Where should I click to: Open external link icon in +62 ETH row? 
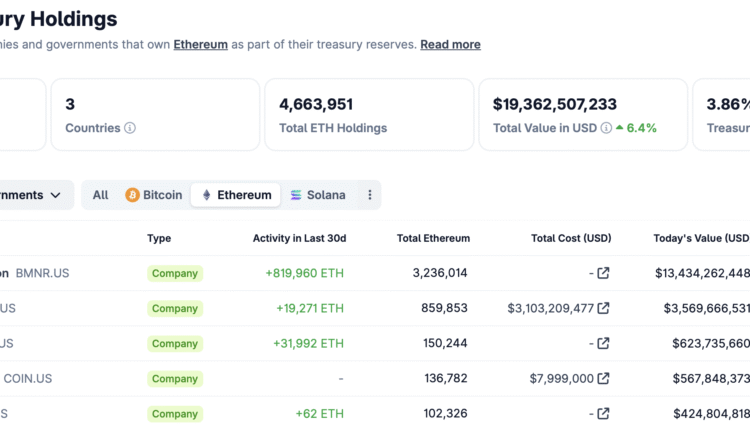tap(603, 413)
